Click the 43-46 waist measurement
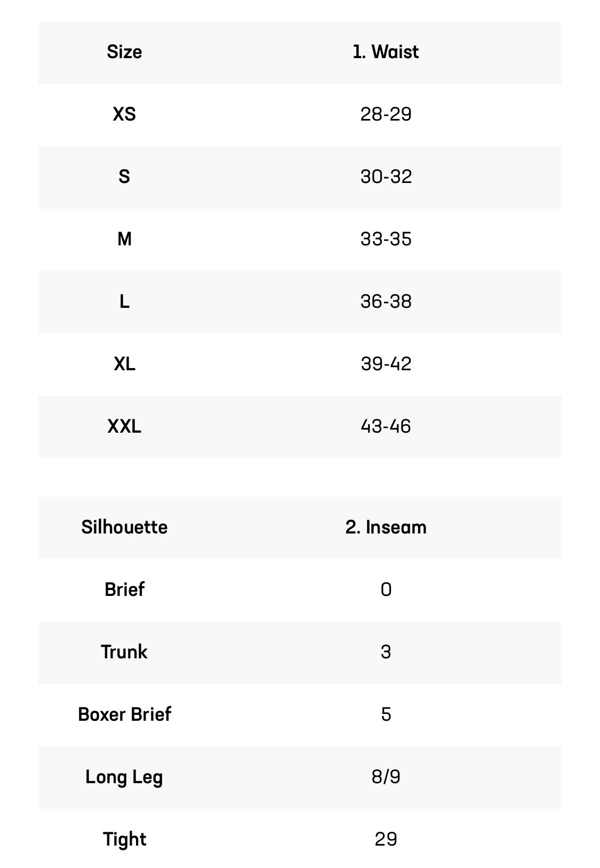 click(386, 427)
